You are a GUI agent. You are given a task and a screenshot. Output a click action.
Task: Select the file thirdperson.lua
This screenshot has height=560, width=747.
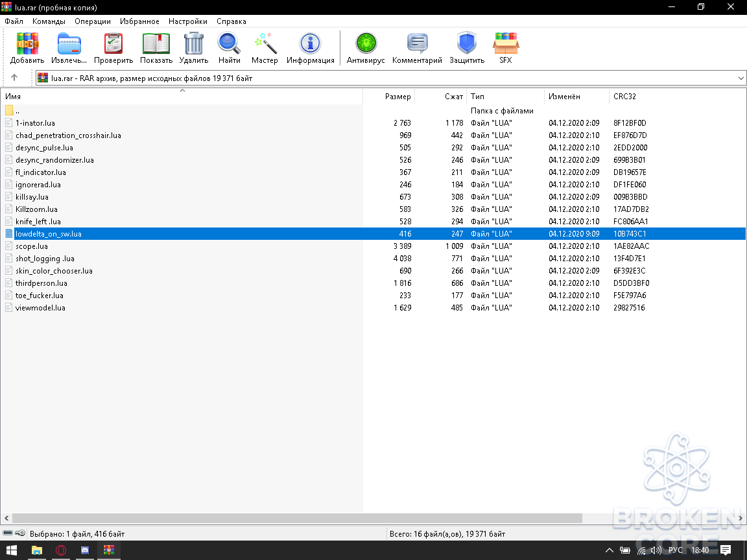pyautogui.click(x=41, y=283)
